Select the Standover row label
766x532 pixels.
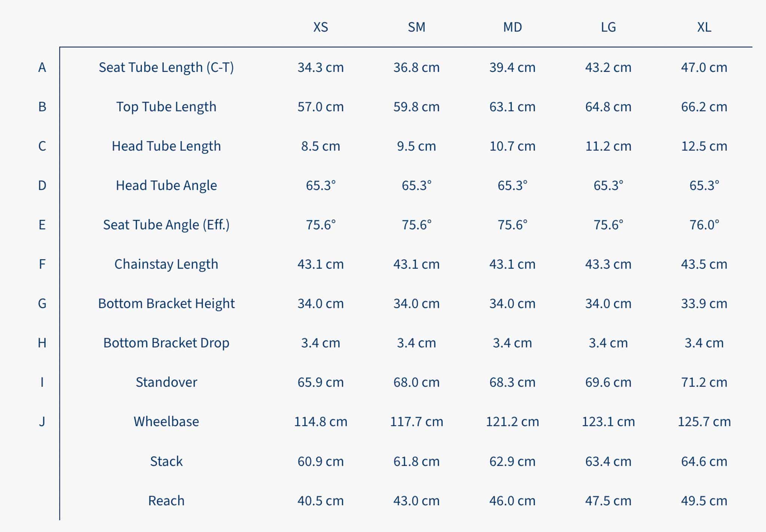166,382
